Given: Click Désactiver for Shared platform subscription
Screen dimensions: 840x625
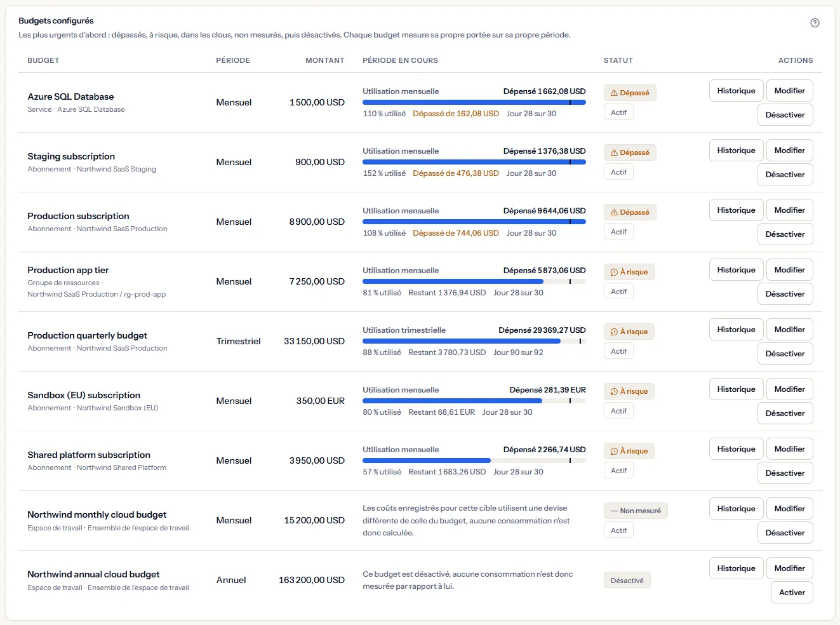Looking at the screenshot, I should [x=785, y=473].
